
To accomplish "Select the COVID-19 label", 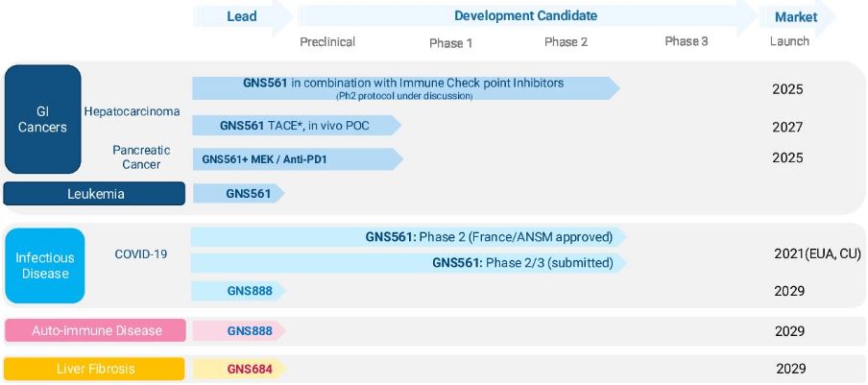I will [x=141, y=253].
